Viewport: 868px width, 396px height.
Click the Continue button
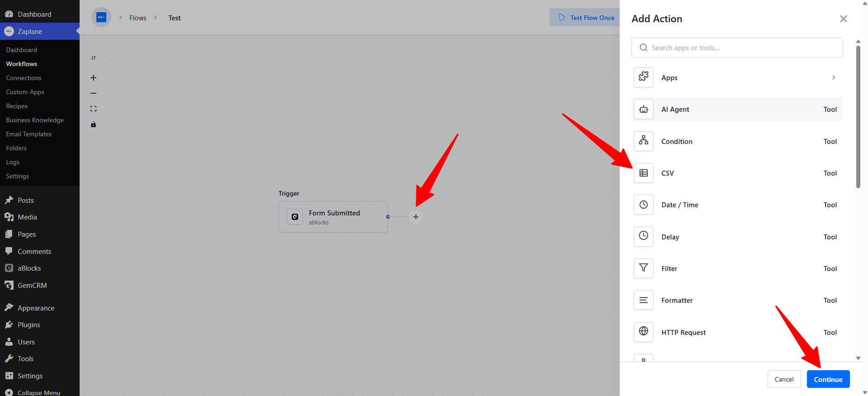point(828,379)
